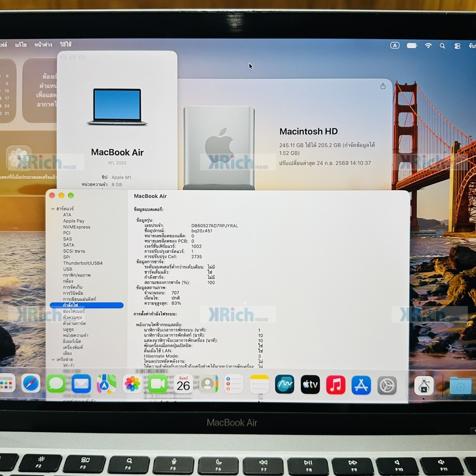Open Safari from the Dock
This screenshot has width=476, height=476.
coord(31,384)
